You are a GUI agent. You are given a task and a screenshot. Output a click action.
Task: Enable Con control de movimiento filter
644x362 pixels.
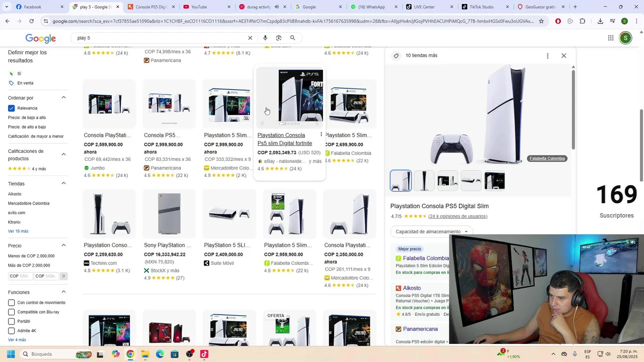[12, 303]
